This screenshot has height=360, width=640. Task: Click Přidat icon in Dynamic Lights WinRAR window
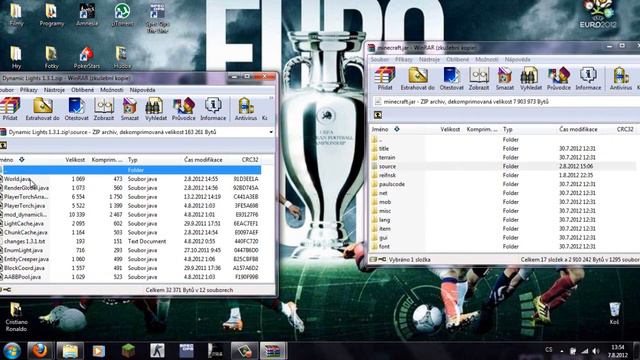click(10, 109)
